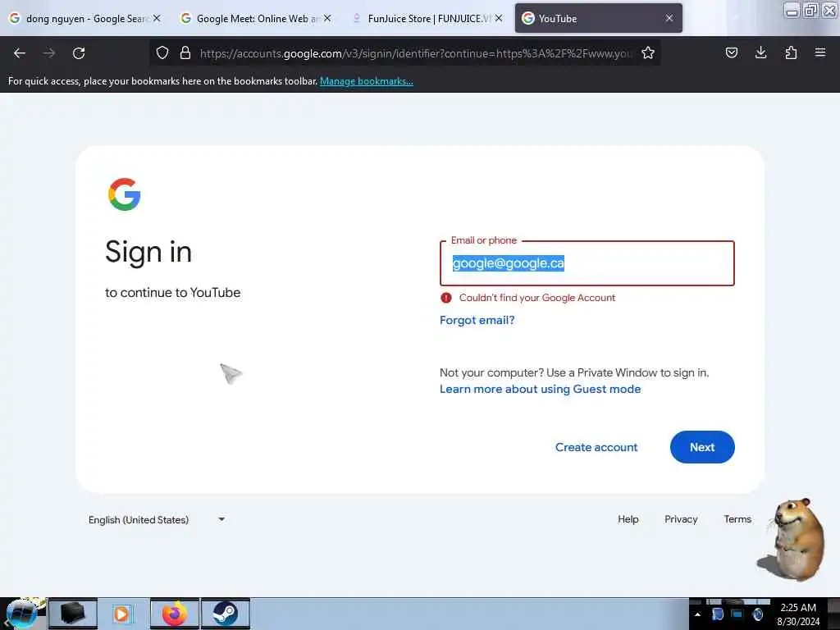Open the Steam taskbar icon
Viewport: 840px width, 630px height.
coord(225,614)
